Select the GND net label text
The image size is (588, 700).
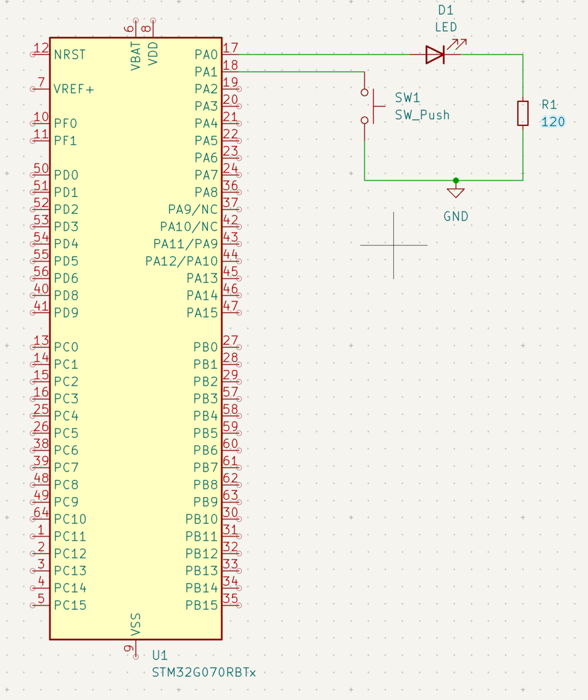456,216
